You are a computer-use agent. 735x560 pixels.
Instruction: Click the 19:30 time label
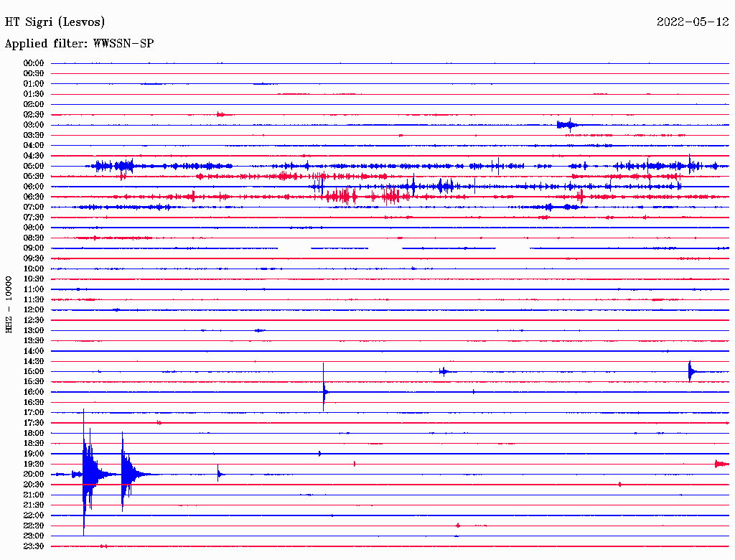(34, 464)
